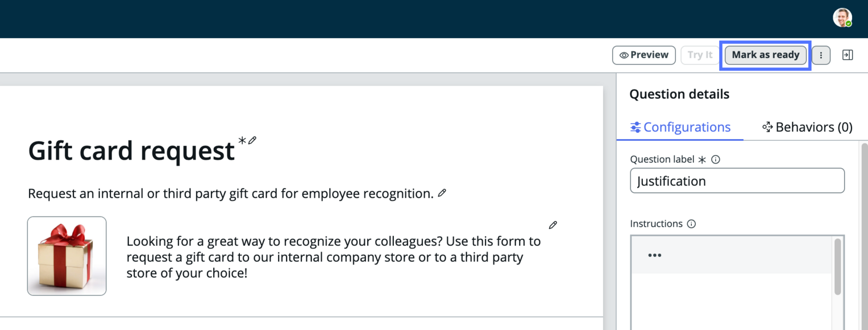Click the Try It button
Image resolution: width=868 pixels, height=330 pixels.
point(700,55)
